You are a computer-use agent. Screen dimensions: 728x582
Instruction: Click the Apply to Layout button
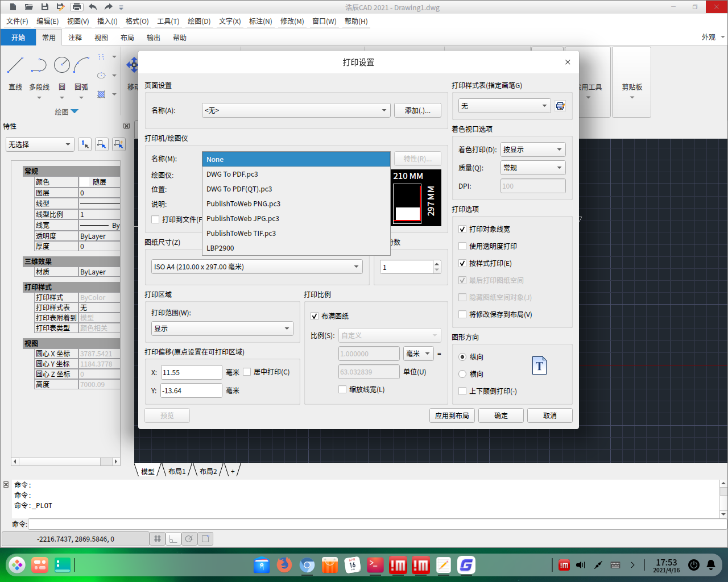(452, 415)
